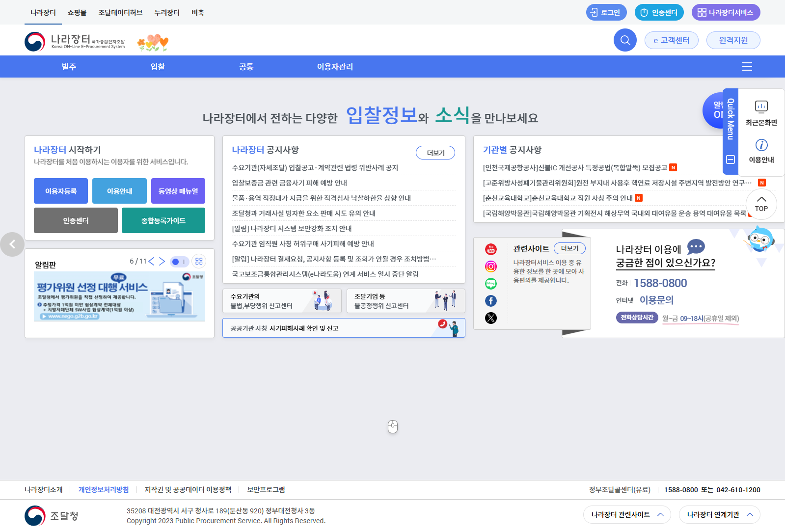The height and width of the screenshot is (532, 785).
Task: Click the gray left slide arrow
Action: (12, 244)
